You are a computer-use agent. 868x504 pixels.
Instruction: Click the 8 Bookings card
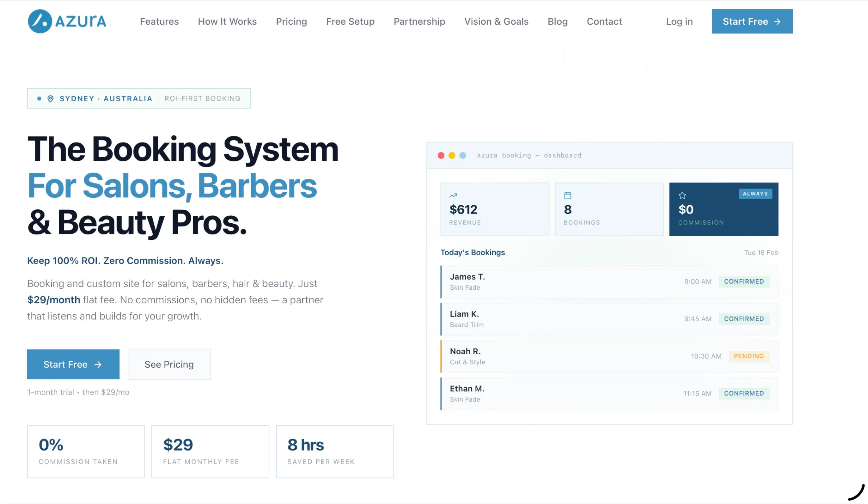[x=609, y=209]
